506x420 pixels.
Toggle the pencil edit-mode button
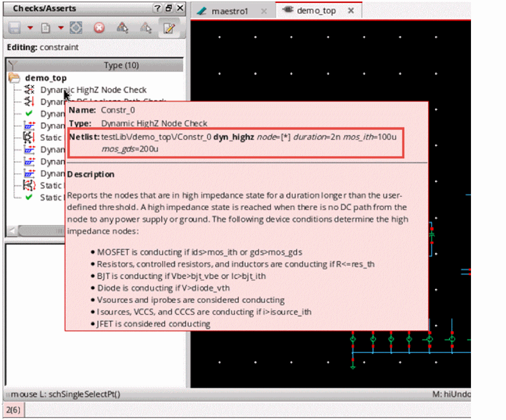(169, 28)
